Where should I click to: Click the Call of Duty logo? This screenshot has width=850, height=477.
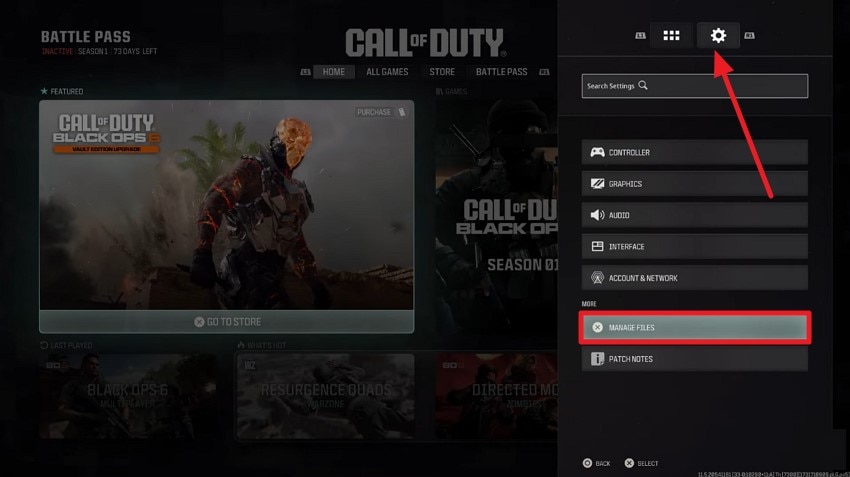click(x=426, y=43)
